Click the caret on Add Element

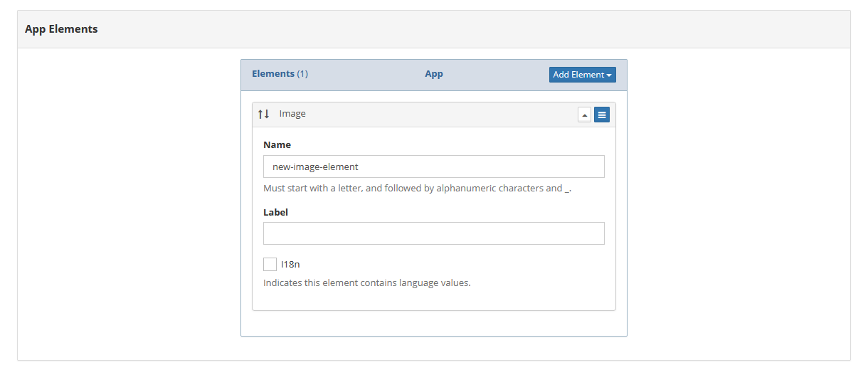point(609,75)
